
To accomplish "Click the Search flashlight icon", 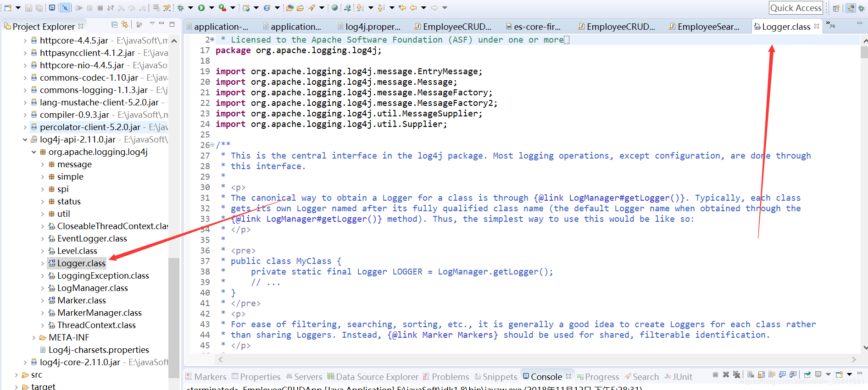I will tap(312, 8).
